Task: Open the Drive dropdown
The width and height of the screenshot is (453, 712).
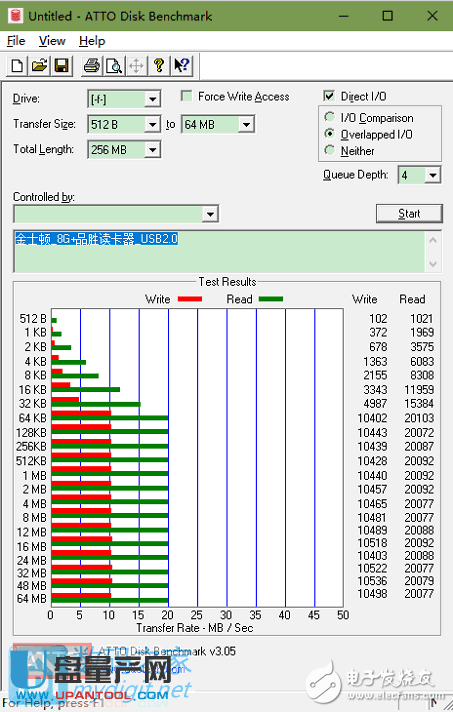Action: click(x=153, y=99)
